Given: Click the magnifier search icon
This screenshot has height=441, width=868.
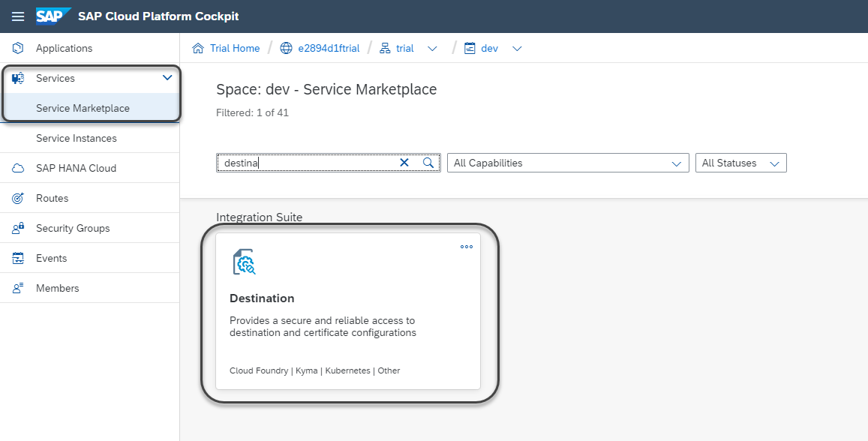Looking at the screenshot, I should point(428,163).
